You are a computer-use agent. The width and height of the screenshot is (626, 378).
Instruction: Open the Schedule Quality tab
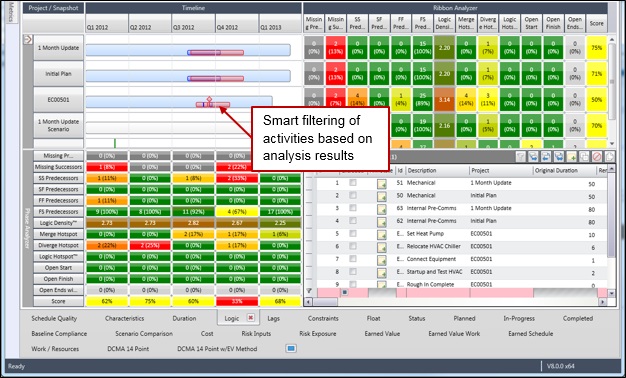(x=54, y=319)
